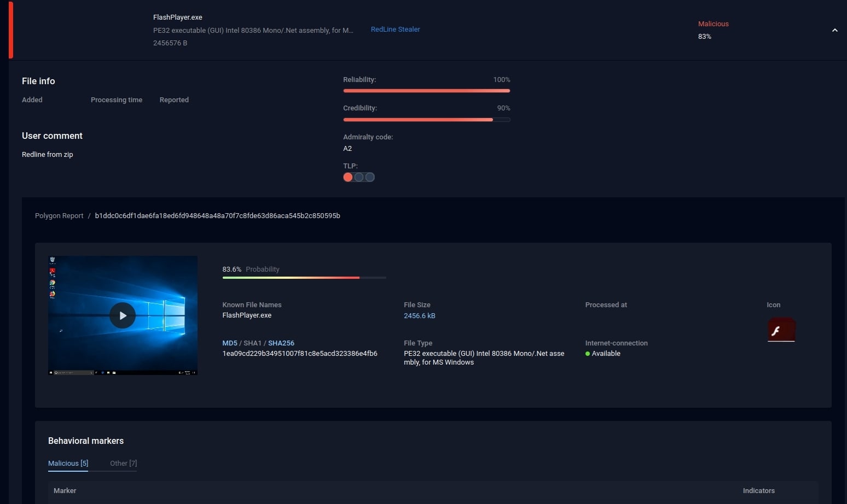Click the sample hash in the breadcrumb
This screenshot has width=847, height=504.
pyautogui.click(x=218, y=215)
